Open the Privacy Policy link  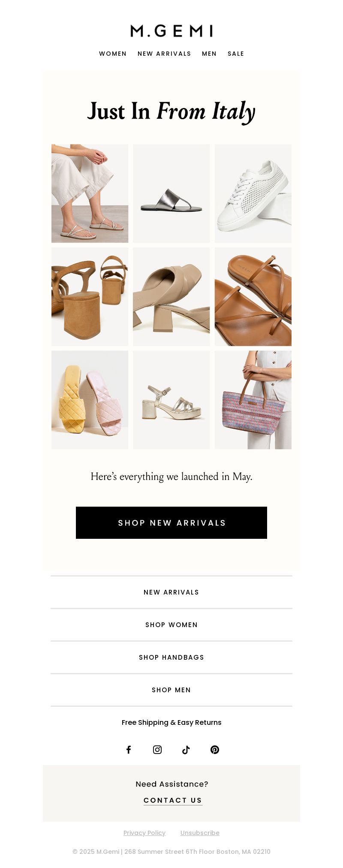click(144, 833)
